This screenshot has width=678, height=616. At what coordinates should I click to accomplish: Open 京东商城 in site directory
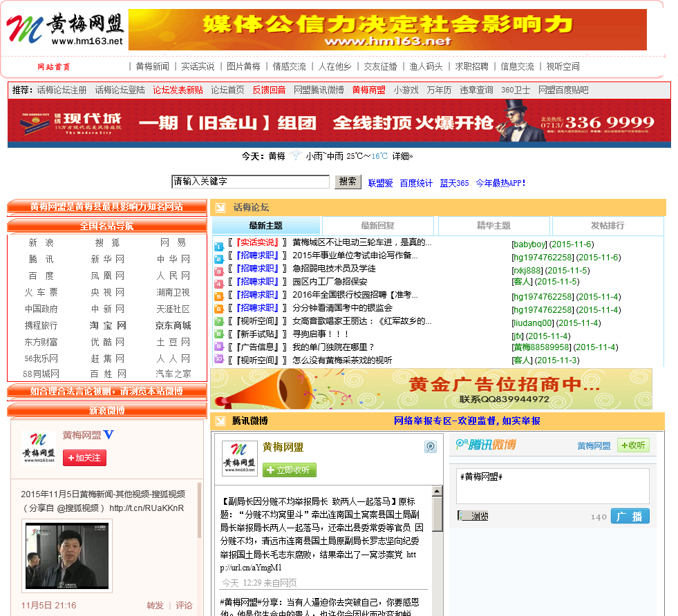[173, 325]
